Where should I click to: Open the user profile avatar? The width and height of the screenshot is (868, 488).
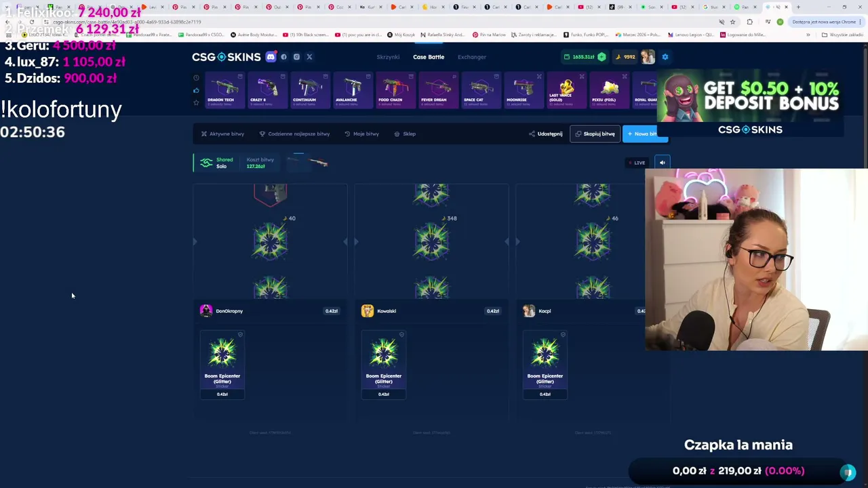(x=648, y=57)
